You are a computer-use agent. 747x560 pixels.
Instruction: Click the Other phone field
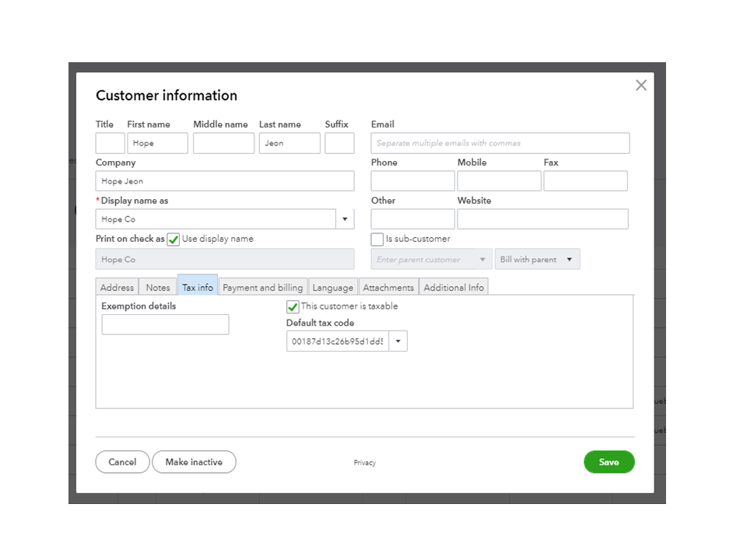pyautogui.click(x=412, y=219)
